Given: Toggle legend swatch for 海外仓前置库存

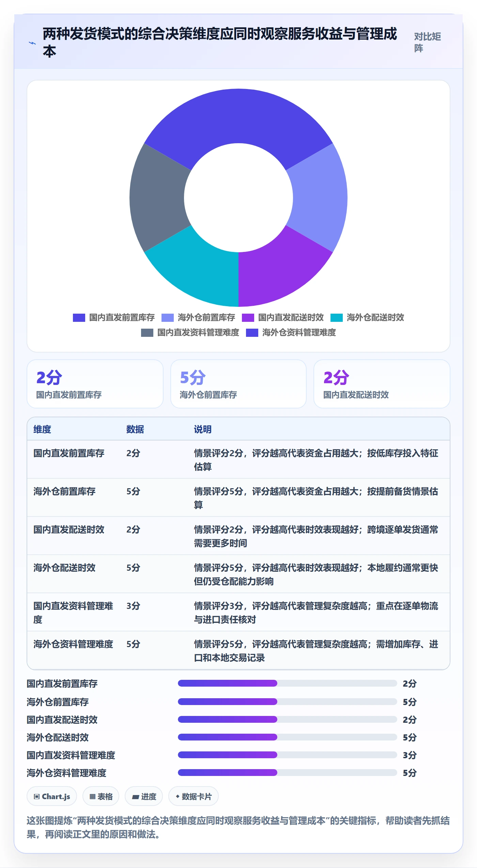Looking at the screenshot, I should pyautogui.click(x=168, y=317).
